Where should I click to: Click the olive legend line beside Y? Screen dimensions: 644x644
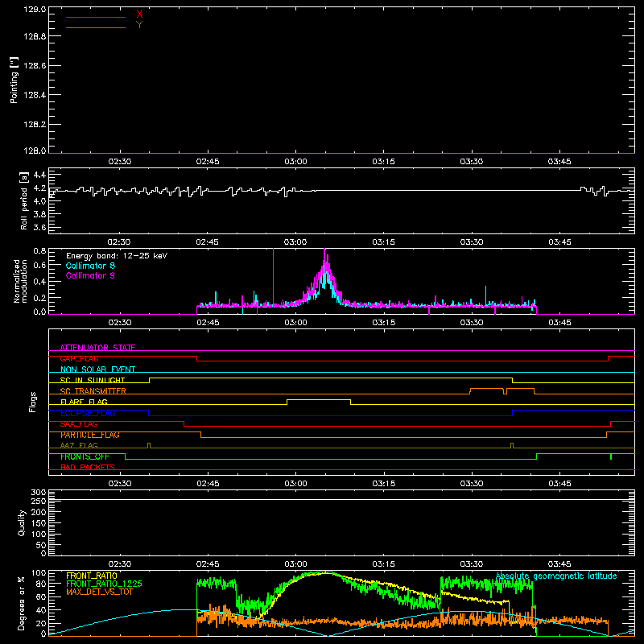click(x=96, y=27)
